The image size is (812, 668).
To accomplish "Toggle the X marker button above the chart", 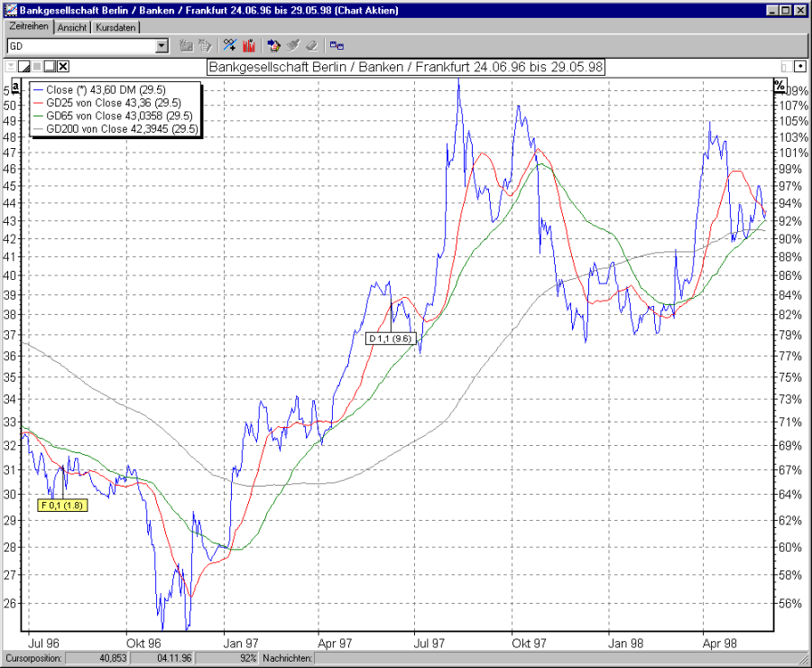I will tap(63, 66).
